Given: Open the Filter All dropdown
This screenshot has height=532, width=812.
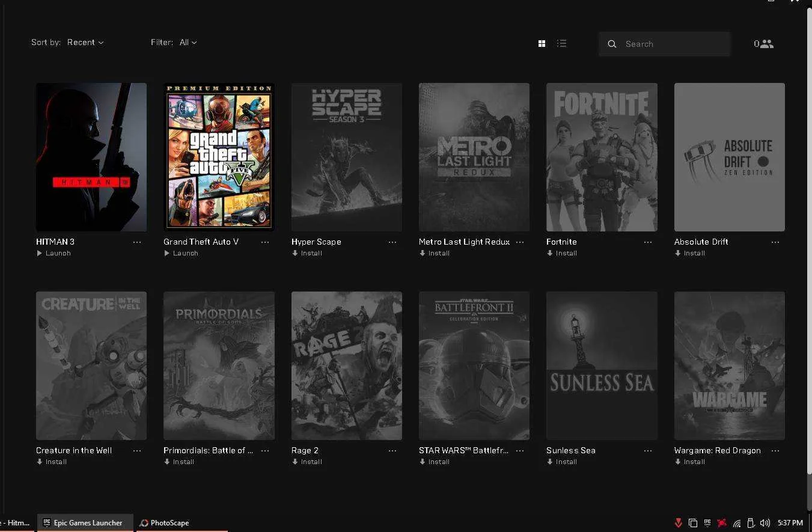Looking at the screenshot, I should pos(188,43).
